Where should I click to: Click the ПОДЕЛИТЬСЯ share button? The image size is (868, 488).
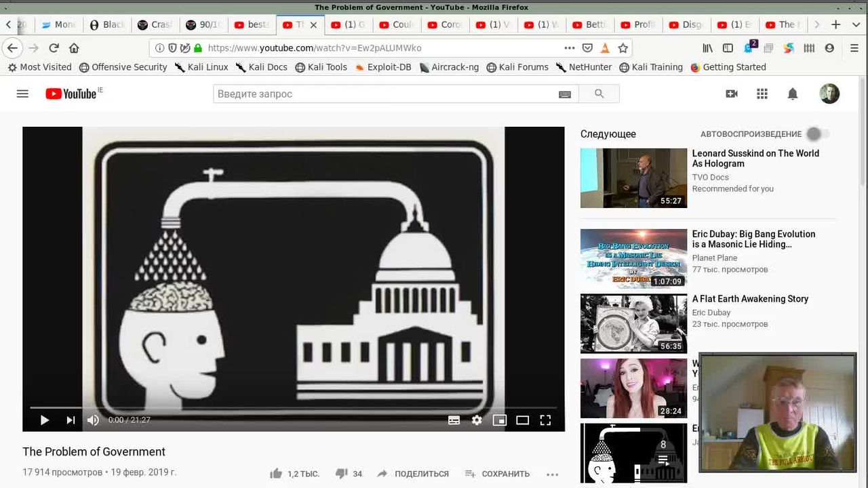click(x=413, y=474)
